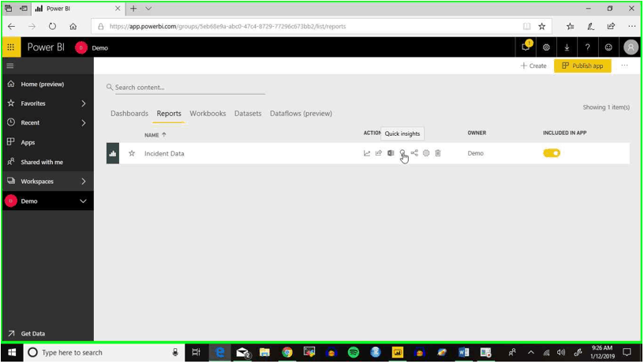
Task: Open Edge reading view icon
Action: tap(526, 26)
